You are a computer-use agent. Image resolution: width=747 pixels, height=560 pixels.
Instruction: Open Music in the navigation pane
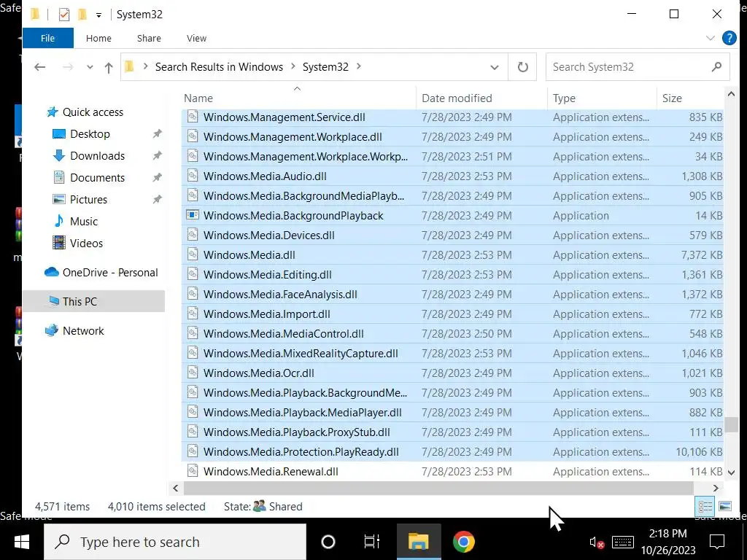[84, 222]
